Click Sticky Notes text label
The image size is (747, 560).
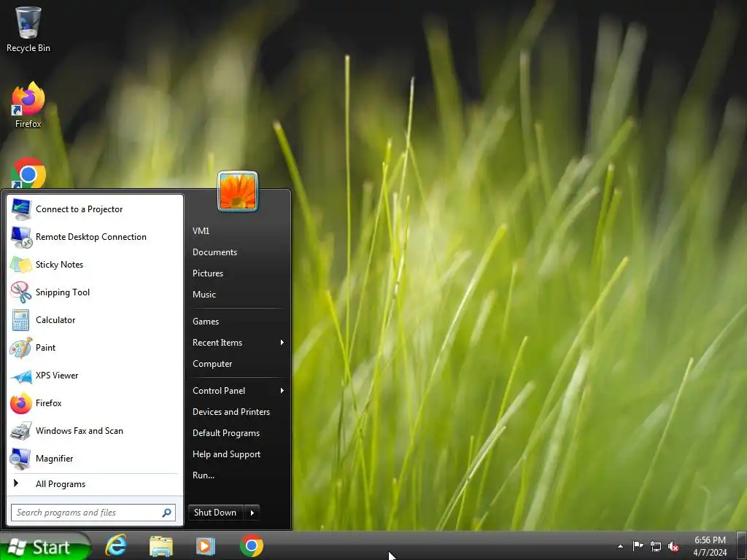59,265
